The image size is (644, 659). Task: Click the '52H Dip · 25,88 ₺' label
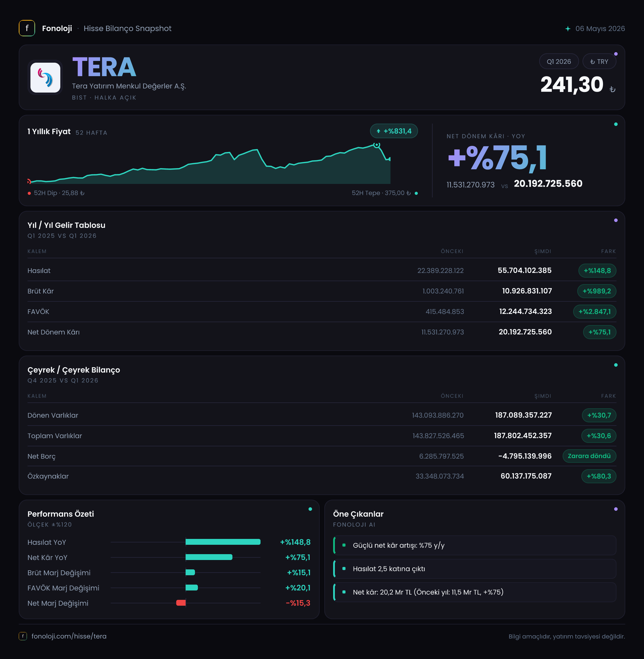(x=59, y=193)
